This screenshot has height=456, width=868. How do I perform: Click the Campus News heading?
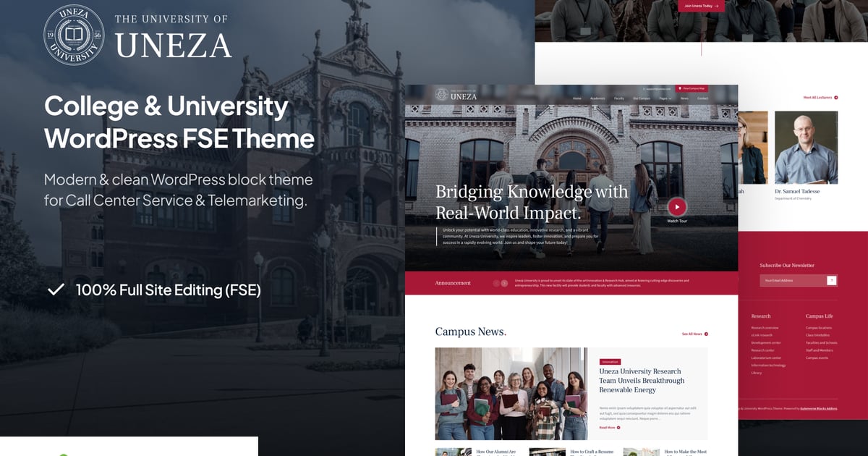click(x=471, y=332)
